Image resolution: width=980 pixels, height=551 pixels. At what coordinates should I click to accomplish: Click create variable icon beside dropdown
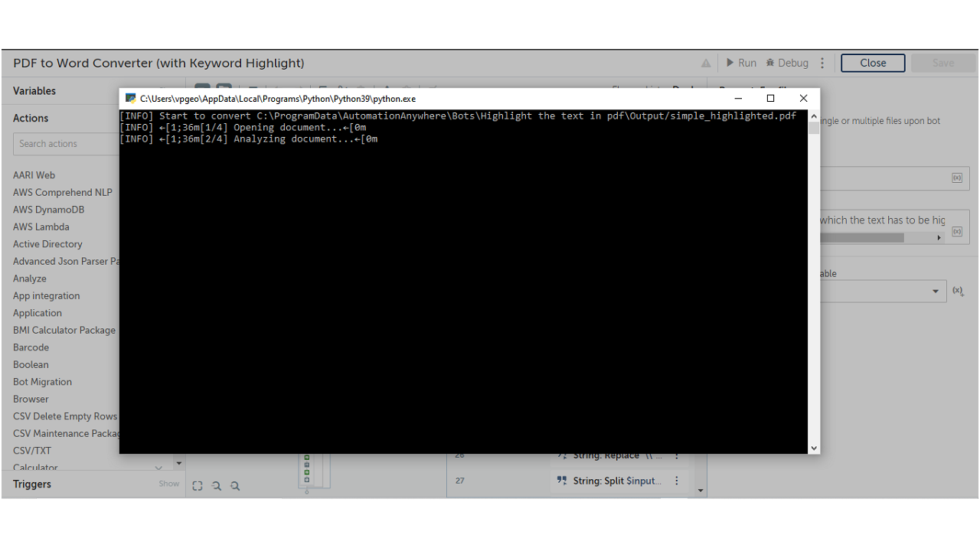[958, 291]
